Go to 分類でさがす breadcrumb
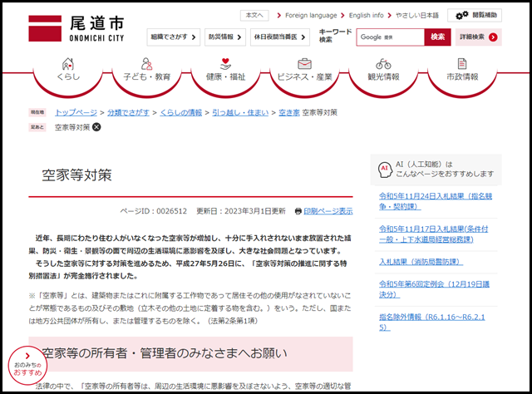Viewport: 532px width, 394px height. tap(128, 112)
